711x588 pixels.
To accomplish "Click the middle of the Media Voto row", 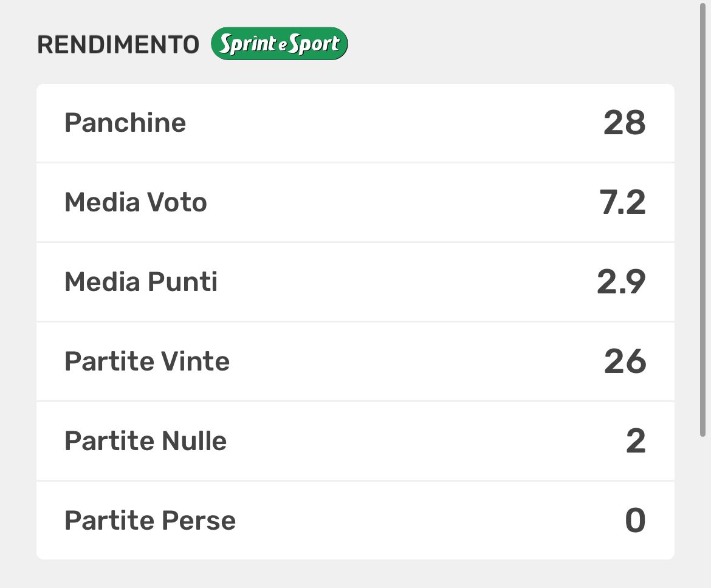I will [355, 202].
